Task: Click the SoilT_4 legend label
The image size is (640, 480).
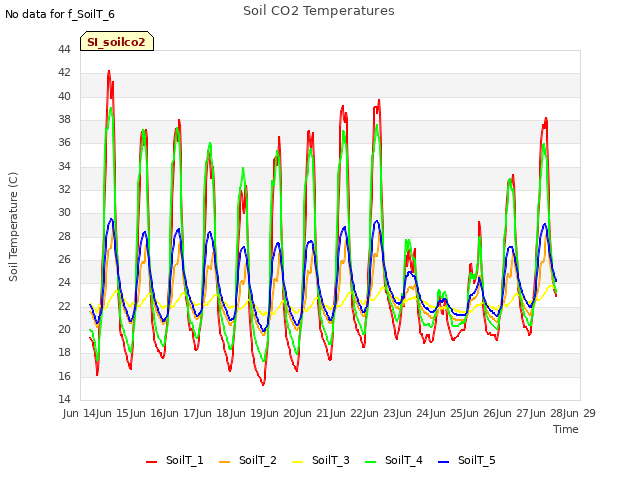Action: [404, 460]
